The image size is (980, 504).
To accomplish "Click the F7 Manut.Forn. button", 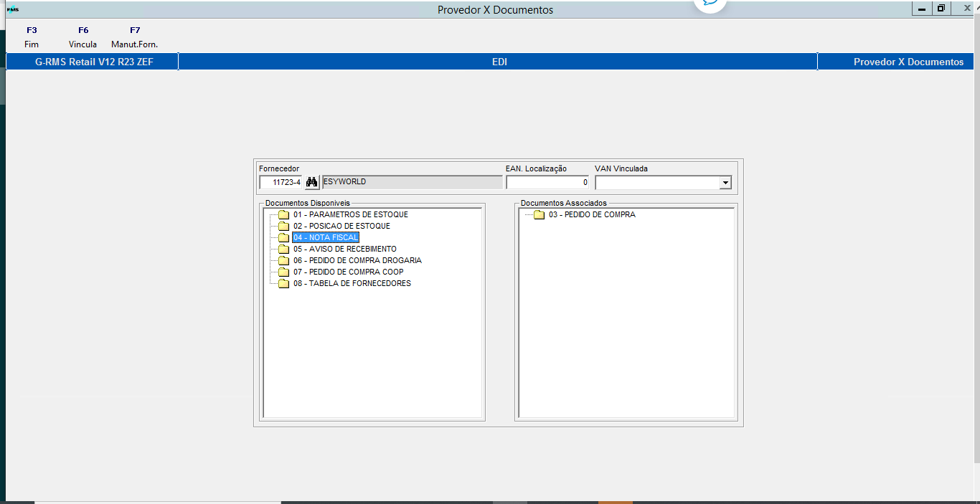I will pyautogui.click(x=135, y=37).
